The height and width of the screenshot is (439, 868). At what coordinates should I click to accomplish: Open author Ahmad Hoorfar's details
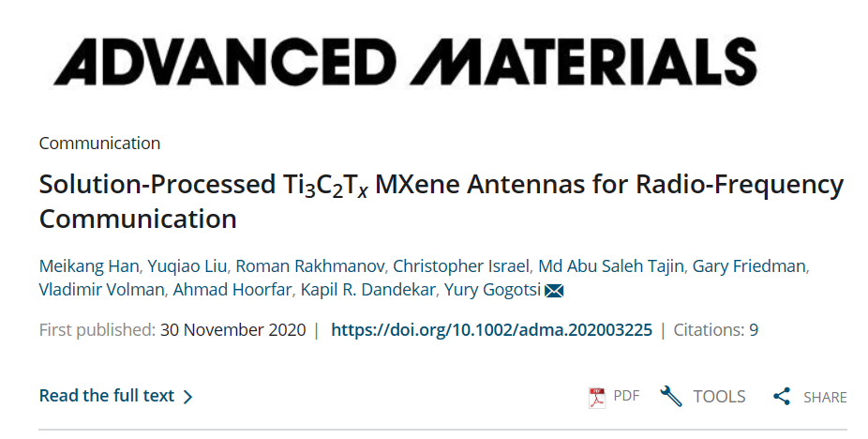coord(232,289)
